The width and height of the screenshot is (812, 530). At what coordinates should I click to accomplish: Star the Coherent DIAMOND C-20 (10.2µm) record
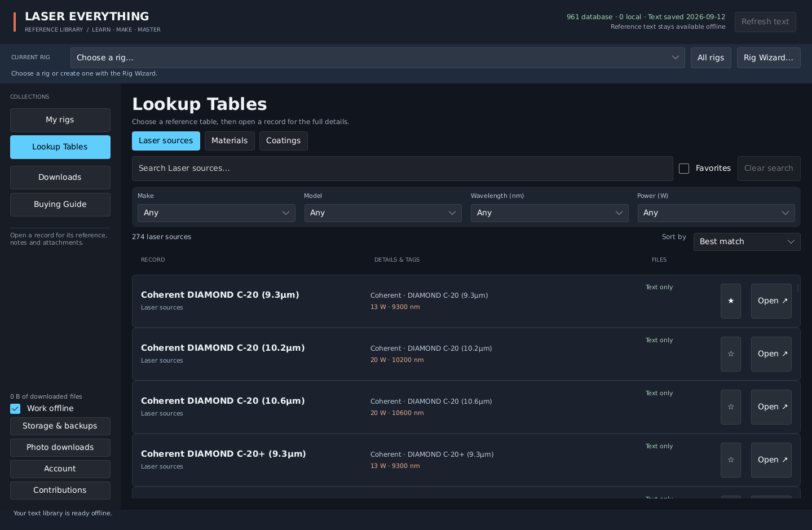tap(731, 354)
